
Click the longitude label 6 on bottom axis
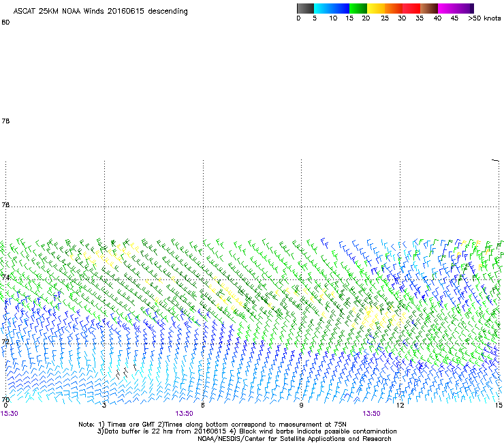pyautogui.click(x=203, y=405)
